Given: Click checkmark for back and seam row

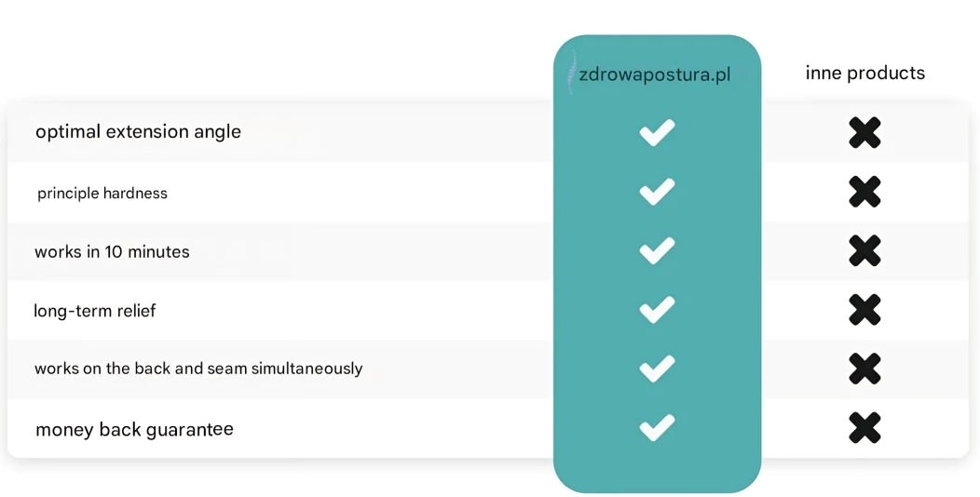Looking at the screenshot, I should (657, 369).
